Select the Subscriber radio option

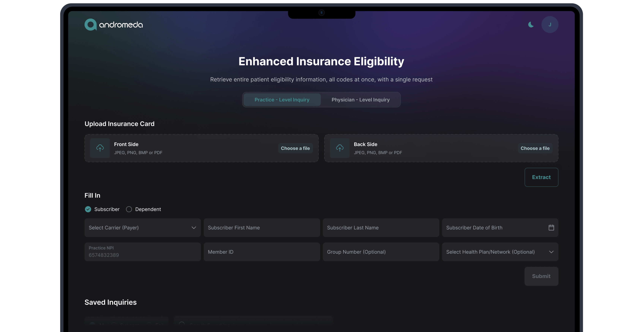point(88,209)
